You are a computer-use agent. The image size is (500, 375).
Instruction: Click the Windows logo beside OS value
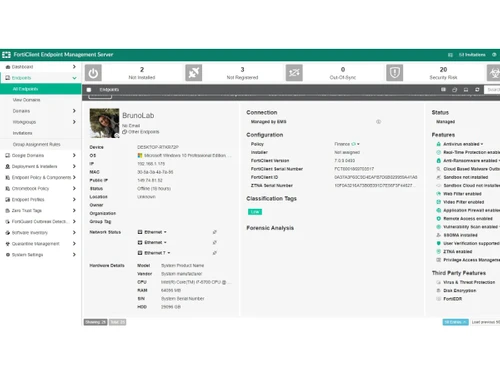140,155
